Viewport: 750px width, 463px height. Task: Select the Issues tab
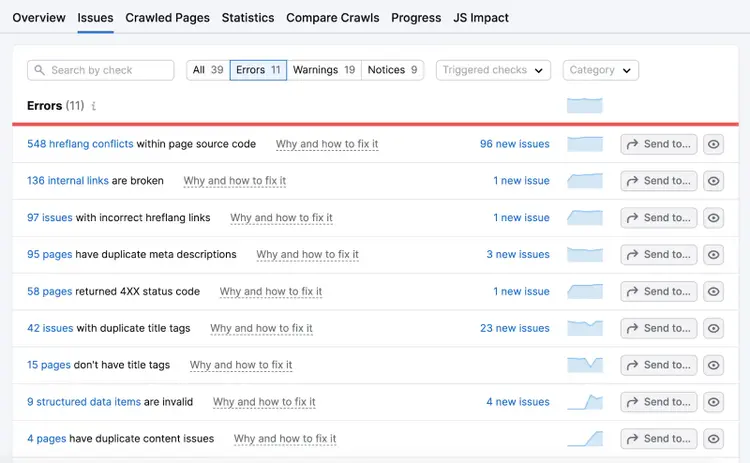[95, 18]
